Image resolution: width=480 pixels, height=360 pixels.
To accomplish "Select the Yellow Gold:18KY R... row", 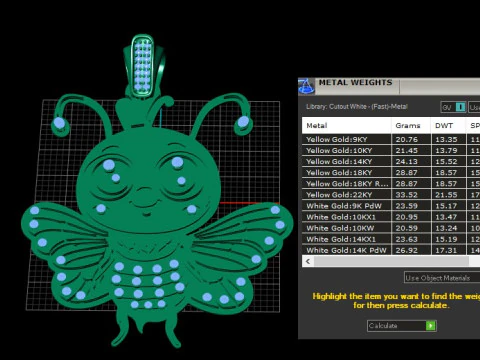I will pos(391,184).
